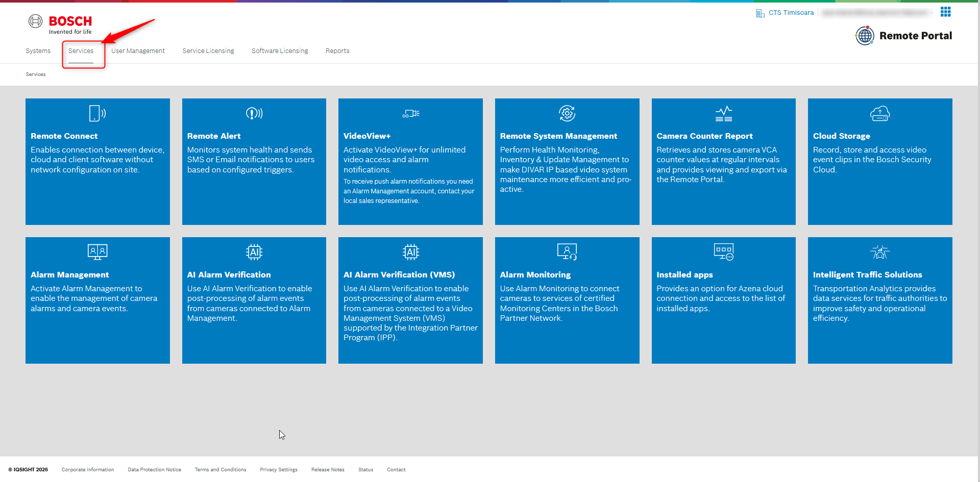Click the VideoView+ camera icon
Image resolution: width=980 pixels, height=482 pixels.
410,113
